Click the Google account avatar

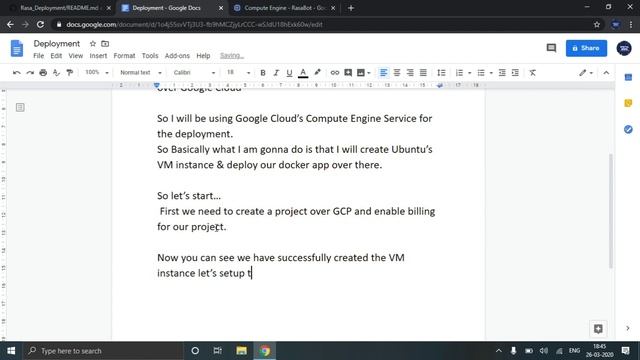(624, 48)
